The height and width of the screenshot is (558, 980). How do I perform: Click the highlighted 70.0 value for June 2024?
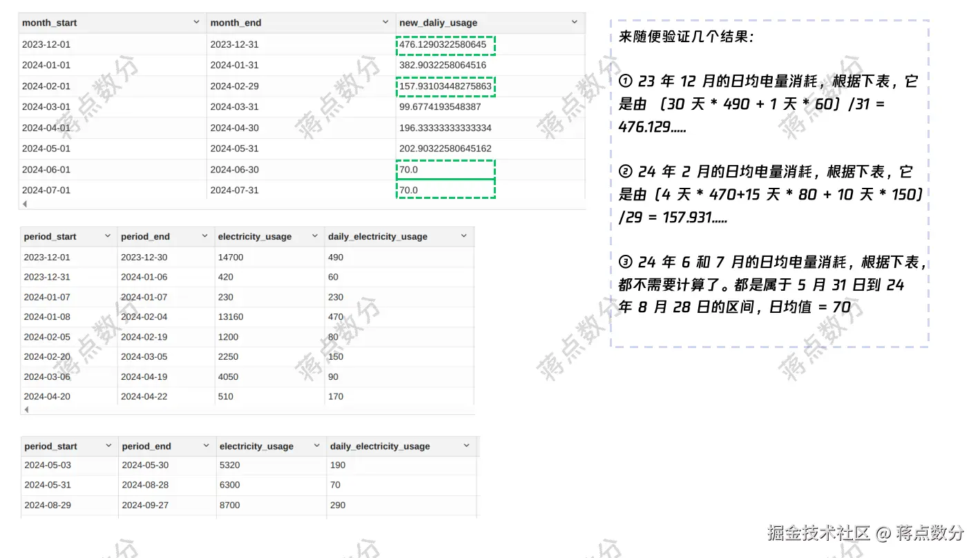click(x=445, y=169)
